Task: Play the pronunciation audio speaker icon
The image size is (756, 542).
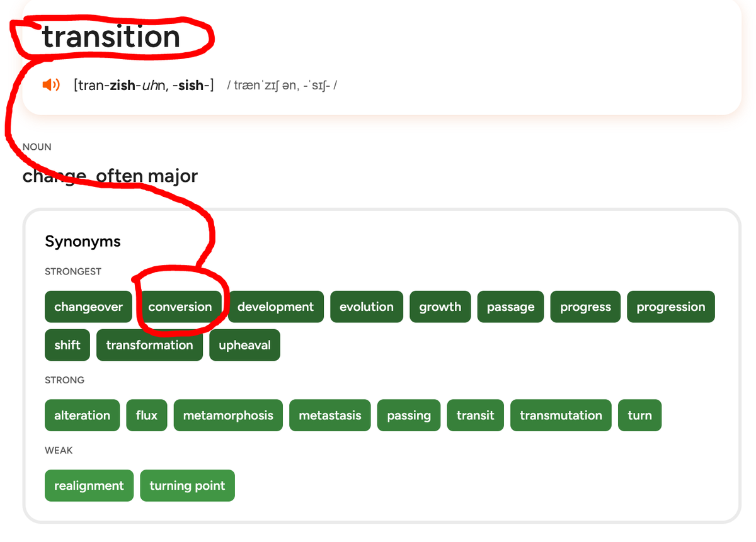Action: click(x=50, y=84)
